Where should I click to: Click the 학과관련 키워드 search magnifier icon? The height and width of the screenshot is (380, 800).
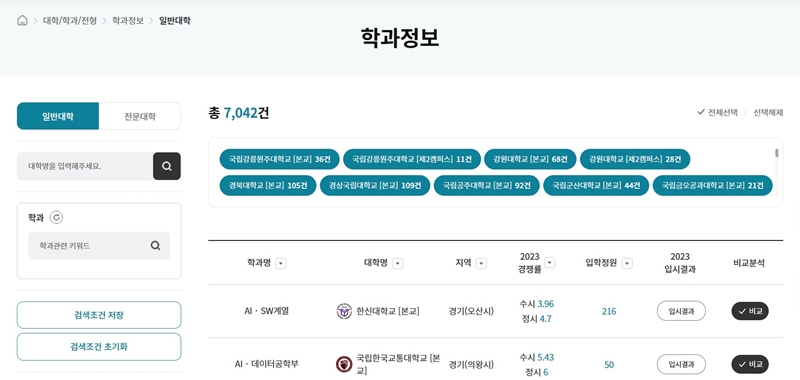coord(156,246)
